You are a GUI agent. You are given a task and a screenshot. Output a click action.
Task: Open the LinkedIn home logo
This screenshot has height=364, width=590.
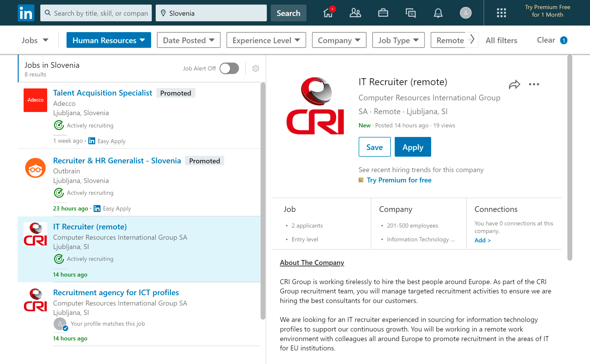26,13
